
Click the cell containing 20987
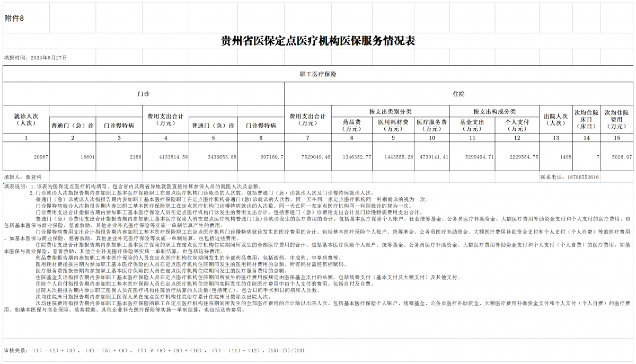26,157
